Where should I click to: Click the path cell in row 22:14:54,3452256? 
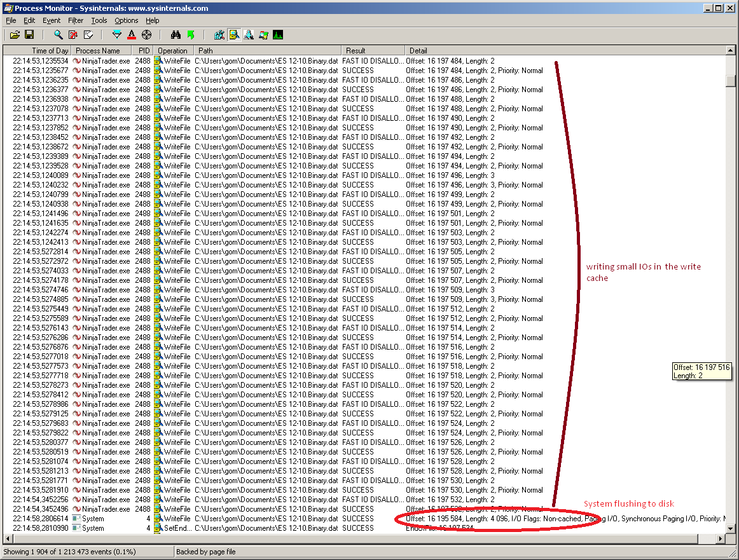click(x=266, y=499)
